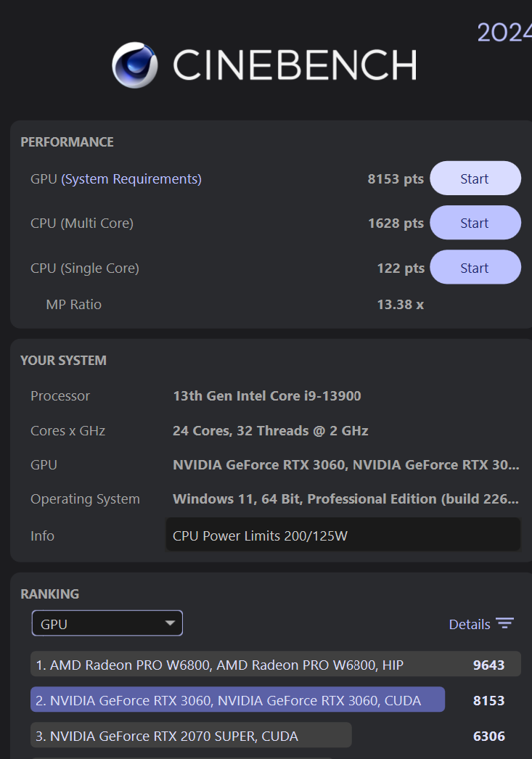This screenshot has height=759, width=532.
Task: Start the GPU benchmark
Action: point(475,178)
